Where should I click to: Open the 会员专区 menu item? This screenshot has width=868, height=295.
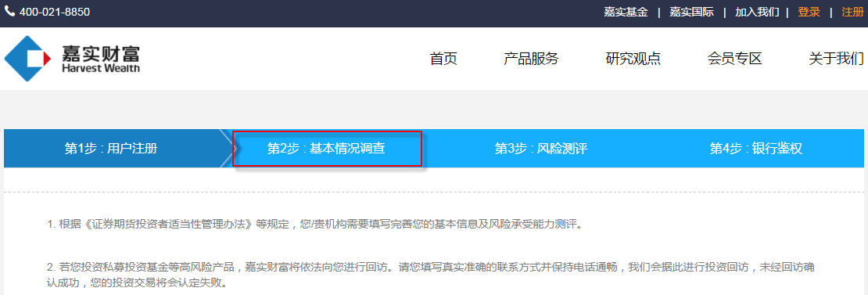click(x=734, y=59)
